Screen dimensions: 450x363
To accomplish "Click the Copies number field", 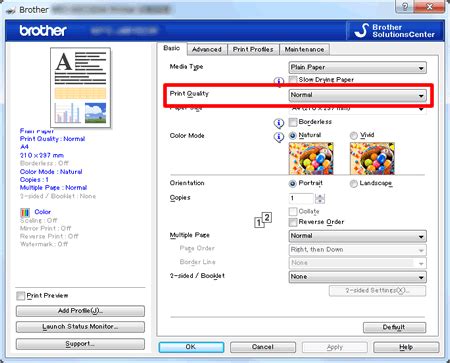I will pyautogui.click(x=301, y=198).
